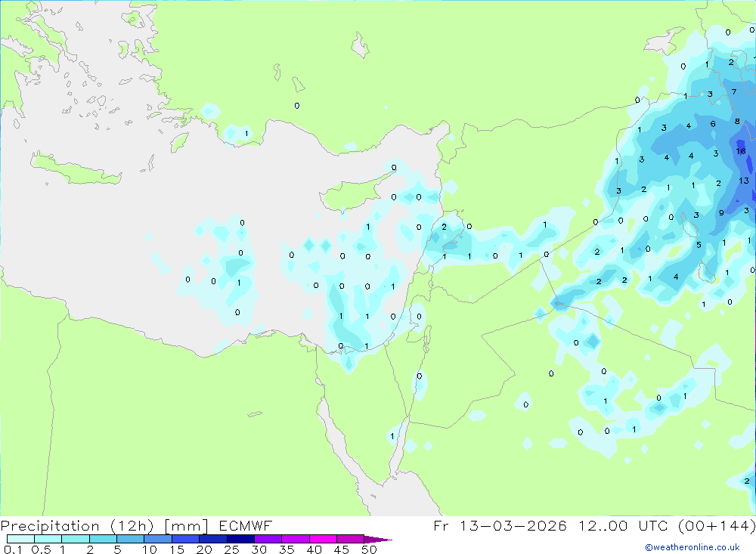Click the '40' legend scale label

tap(314, 549)
